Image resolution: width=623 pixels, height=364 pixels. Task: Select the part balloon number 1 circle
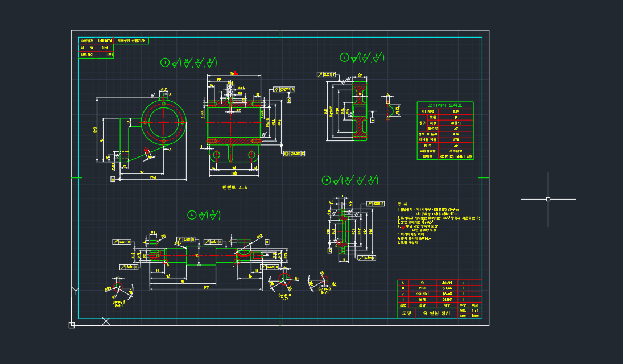(165, 63)
